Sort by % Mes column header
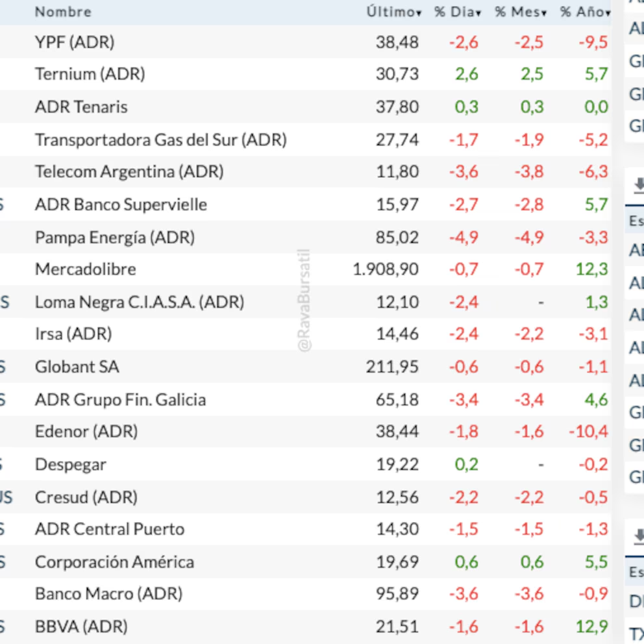Image resolution: width=644 pixels, height=644 pixels. [521, 12]
